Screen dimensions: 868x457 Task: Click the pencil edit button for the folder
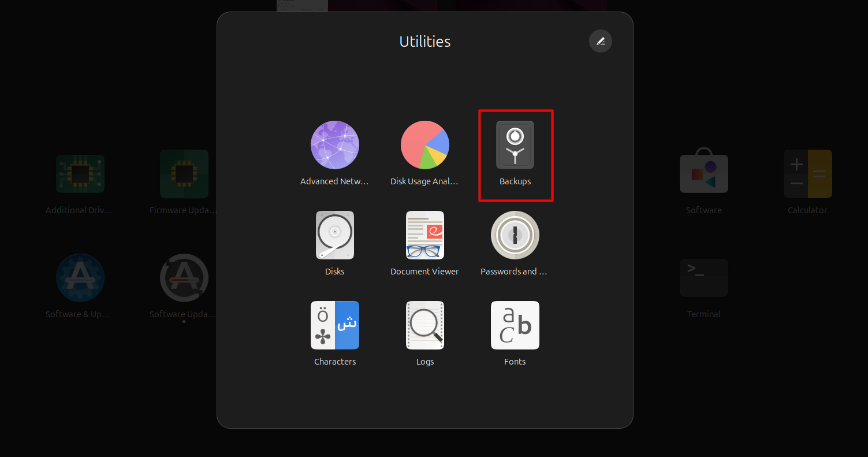coord(600,41)
